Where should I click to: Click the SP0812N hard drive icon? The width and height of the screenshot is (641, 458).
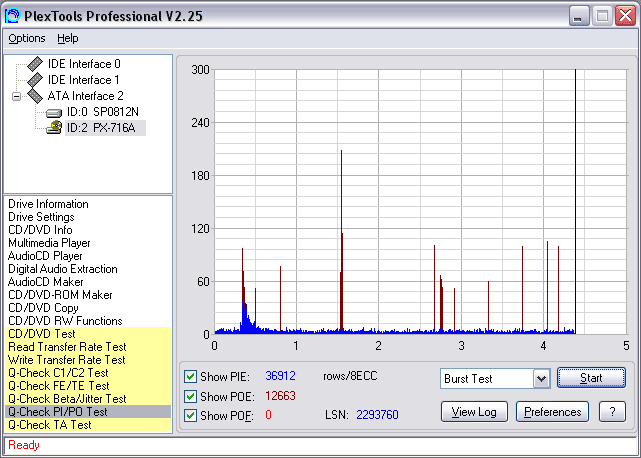coord(54,112)
